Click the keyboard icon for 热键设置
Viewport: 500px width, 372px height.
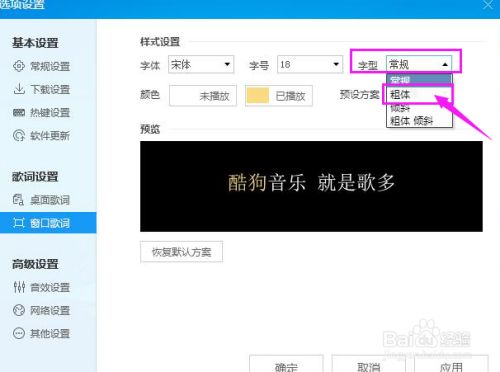click(19, 113)
